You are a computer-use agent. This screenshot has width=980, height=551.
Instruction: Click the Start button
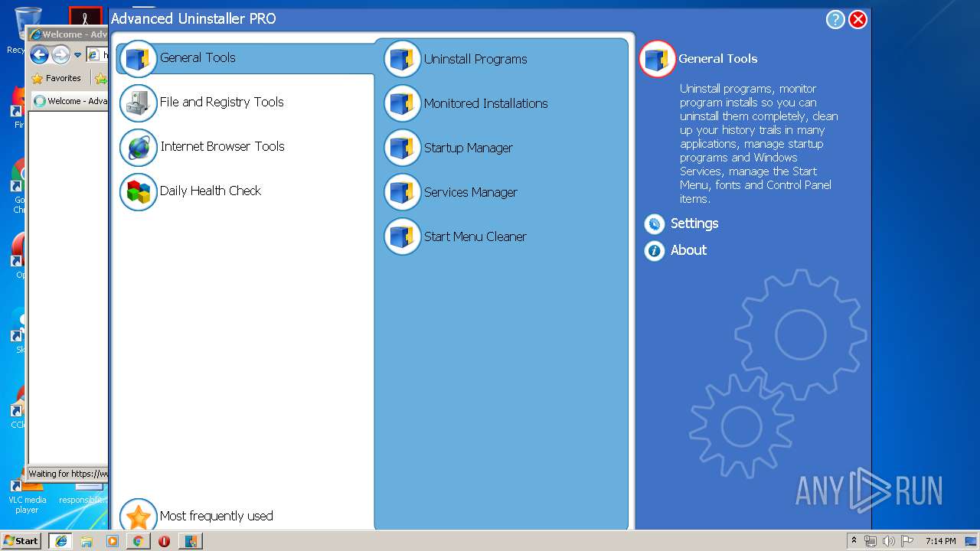21,541
